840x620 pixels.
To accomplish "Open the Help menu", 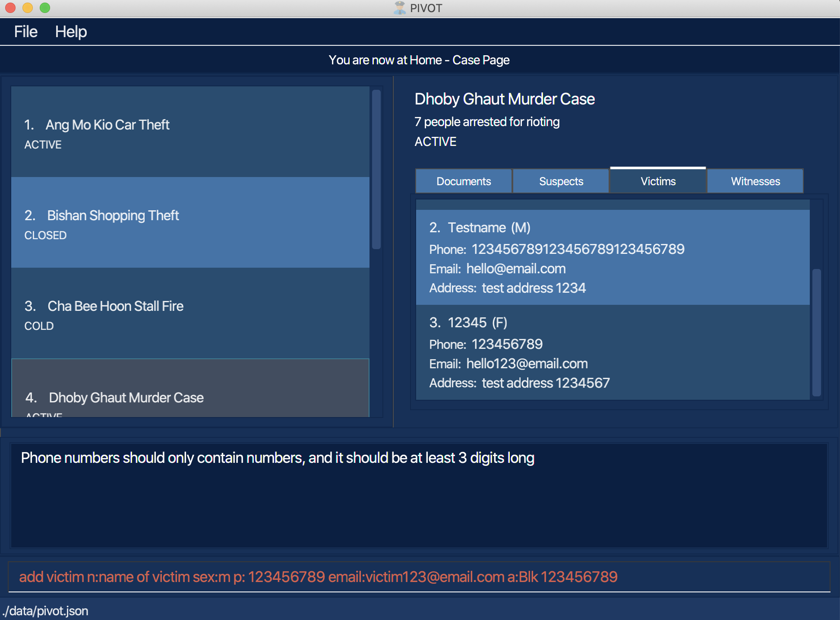I will pos(71,32).
